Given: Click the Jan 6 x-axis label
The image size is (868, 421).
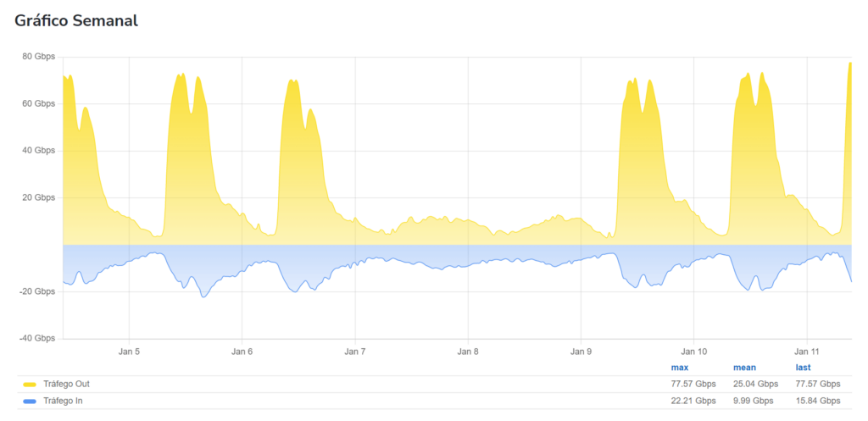Looking at the screenshot, I should 242,351.
